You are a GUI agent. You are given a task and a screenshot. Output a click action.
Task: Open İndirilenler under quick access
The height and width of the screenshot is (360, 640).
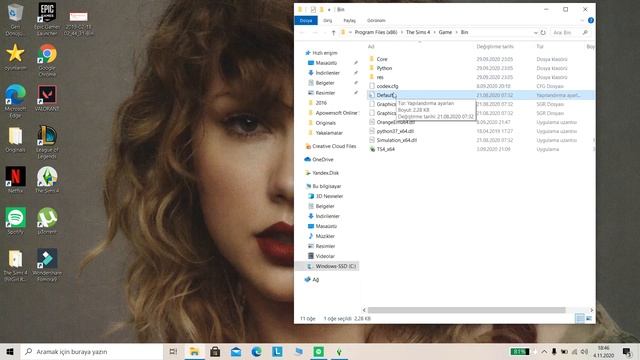click(x=327, y=73)
